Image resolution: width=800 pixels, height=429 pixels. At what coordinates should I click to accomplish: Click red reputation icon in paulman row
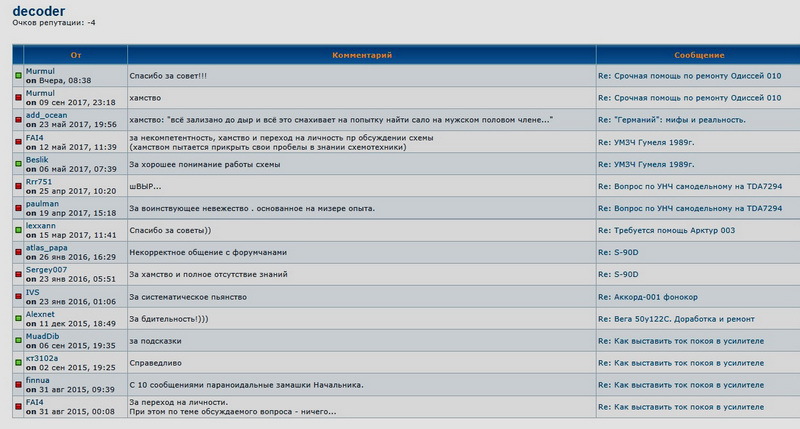(x=18, y=208)
